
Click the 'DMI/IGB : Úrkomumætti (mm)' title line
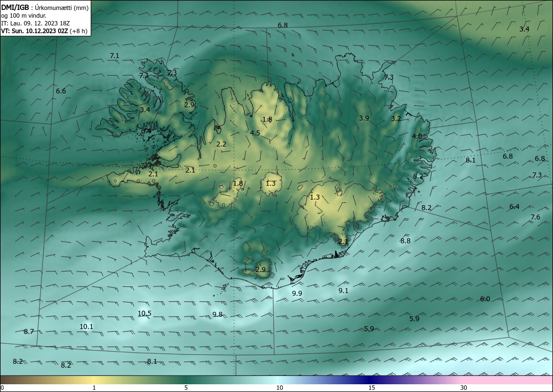click(x=45, y=7)
